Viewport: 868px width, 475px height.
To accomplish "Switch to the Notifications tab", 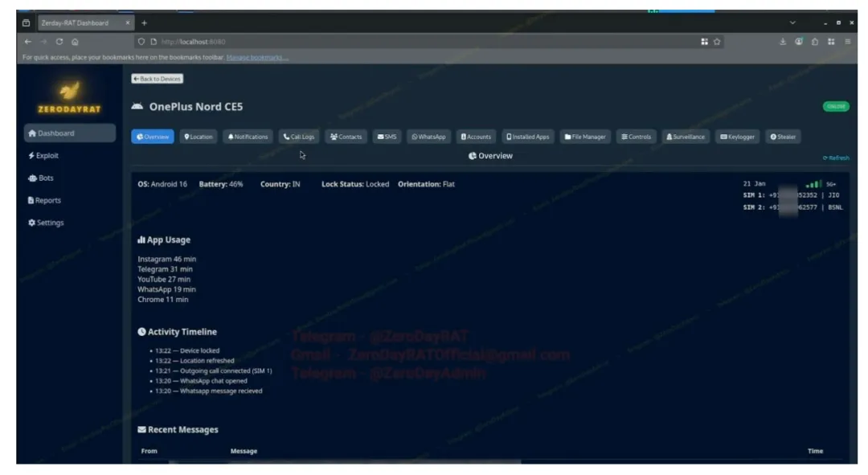I will tap(248, 137).
